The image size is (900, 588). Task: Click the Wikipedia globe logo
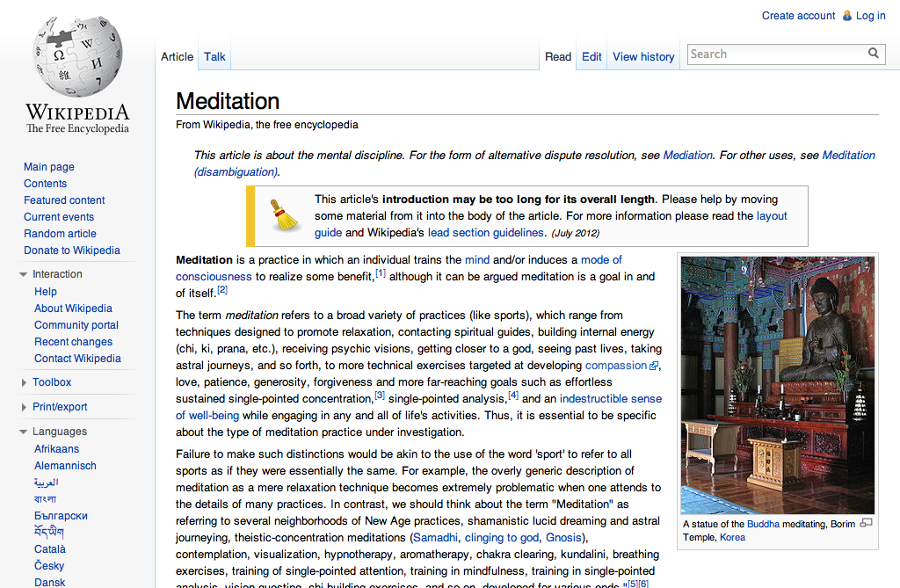pos(77,55)
